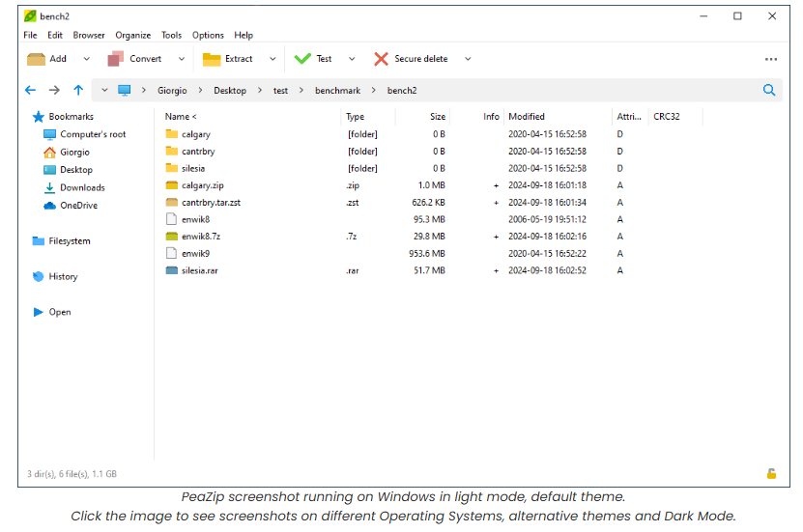Click the Open play triangle icon
Image resolution: width=803 pixels, height=532 pixels.
click(39, 312)
